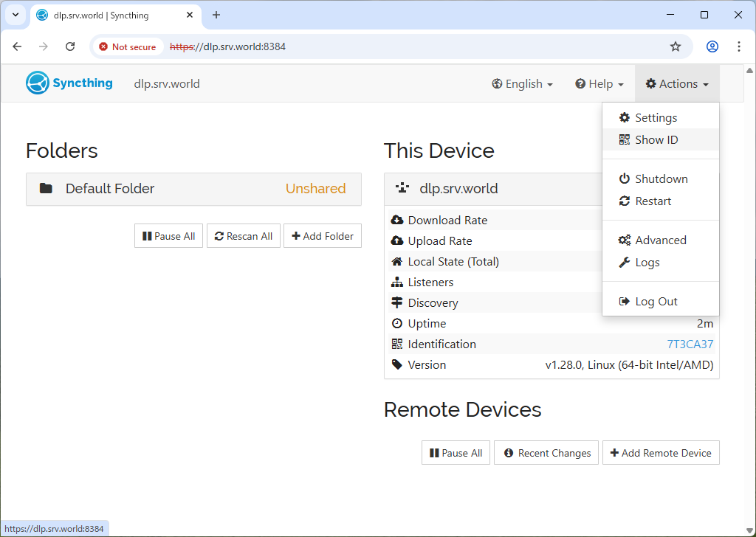
Task: Click the Syncthing logo in the navbar
Action: point(69,83)
